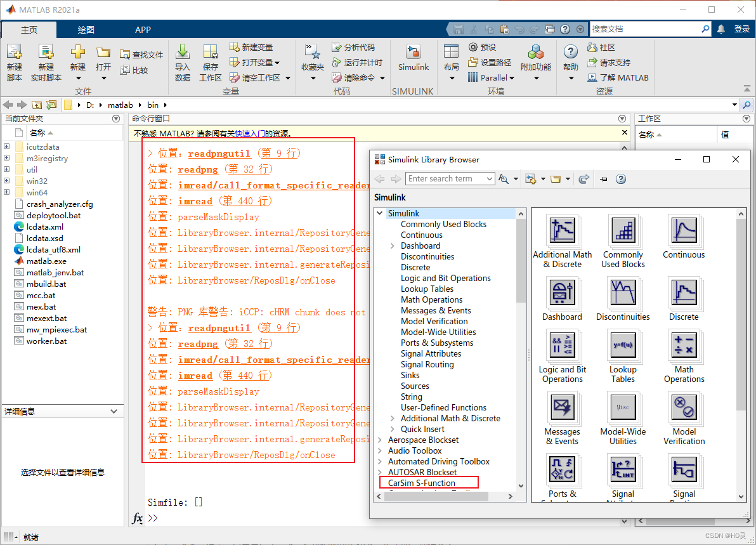
Task: Switch to the Plots (绘图) tab
Action: click(86, 30)
